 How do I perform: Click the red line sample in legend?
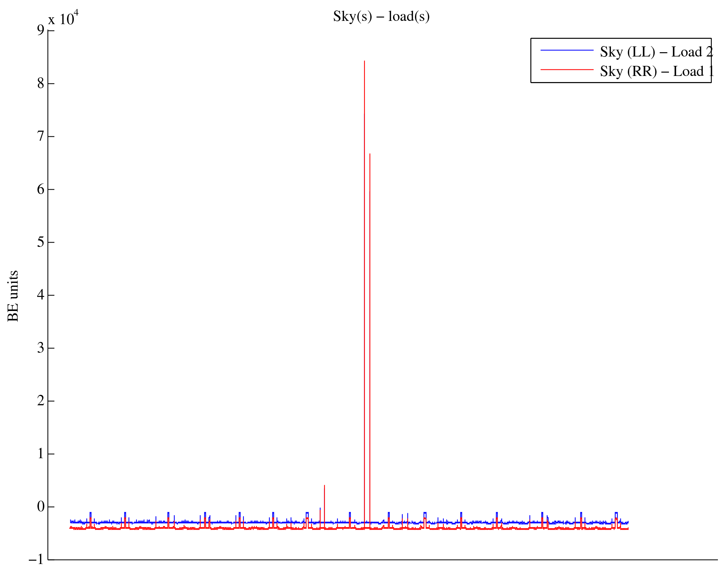[x=567, y=69]
